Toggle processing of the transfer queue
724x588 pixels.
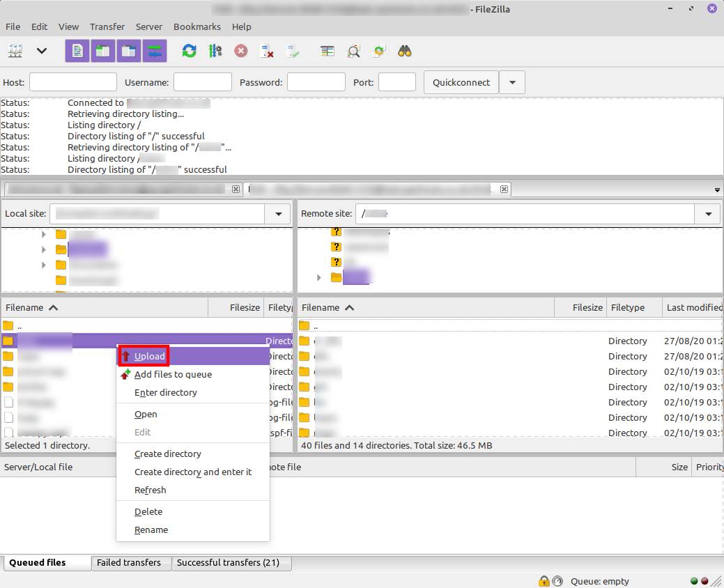(215, 51)
